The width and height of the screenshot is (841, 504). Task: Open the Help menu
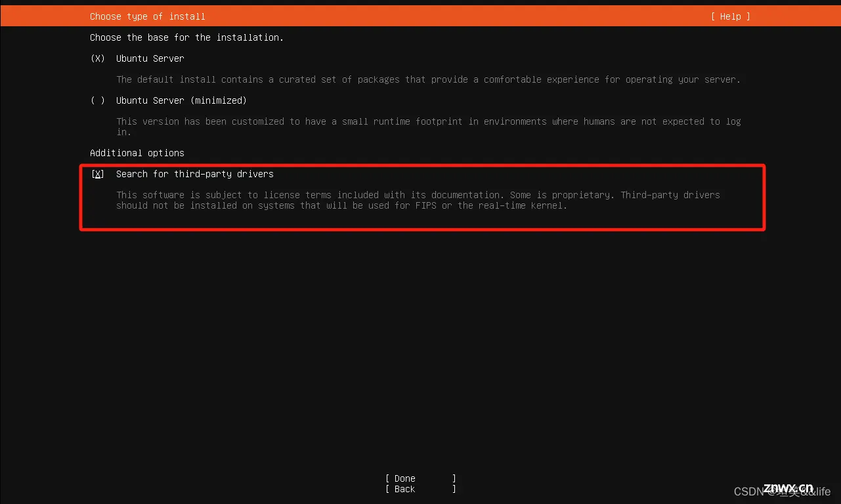pos(730,16)
